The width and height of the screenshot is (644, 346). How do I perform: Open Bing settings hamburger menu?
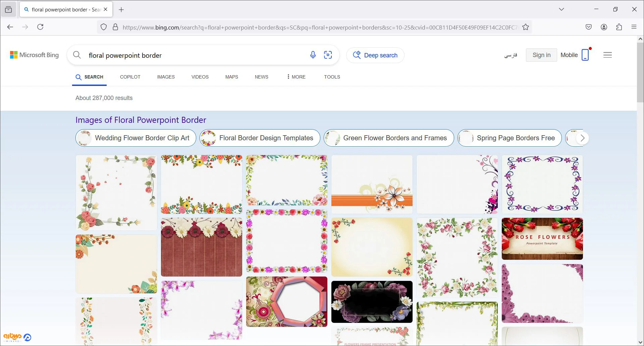[608, 55]
